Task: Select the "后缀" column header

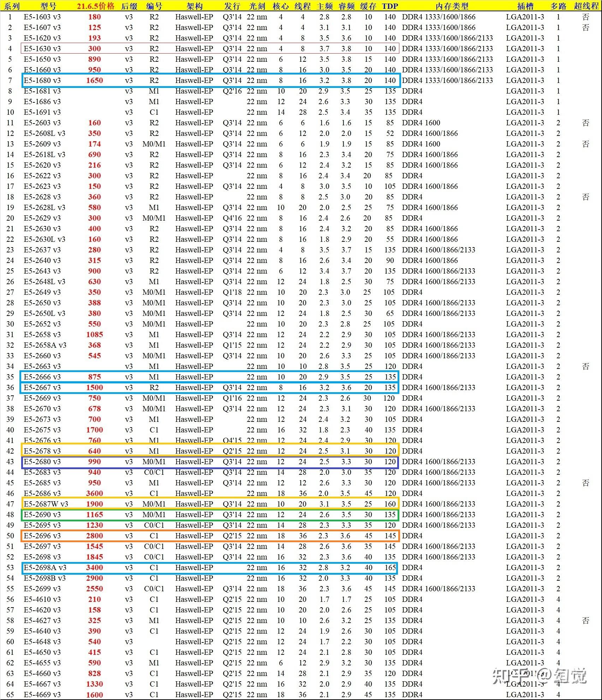Action: 129,6
